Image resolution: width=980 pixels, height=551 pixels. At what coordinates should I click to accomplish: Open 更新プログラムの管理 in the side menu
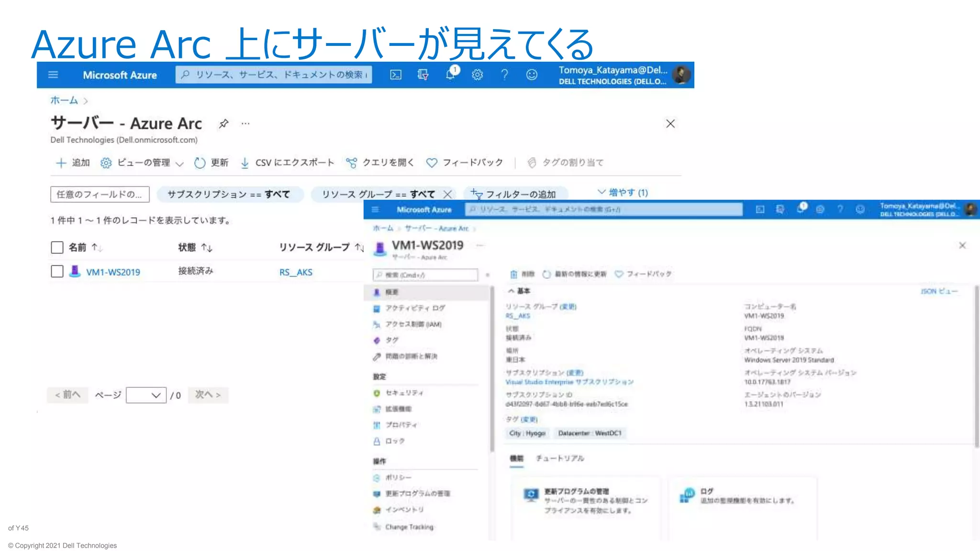412,493
